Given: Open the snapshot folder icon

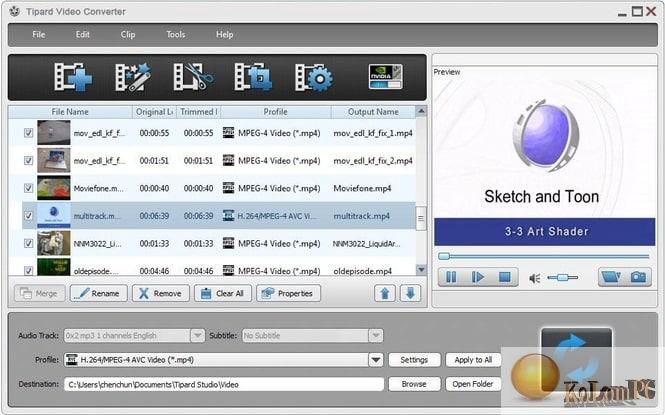Looking at the screenshot, I should 611,277.
